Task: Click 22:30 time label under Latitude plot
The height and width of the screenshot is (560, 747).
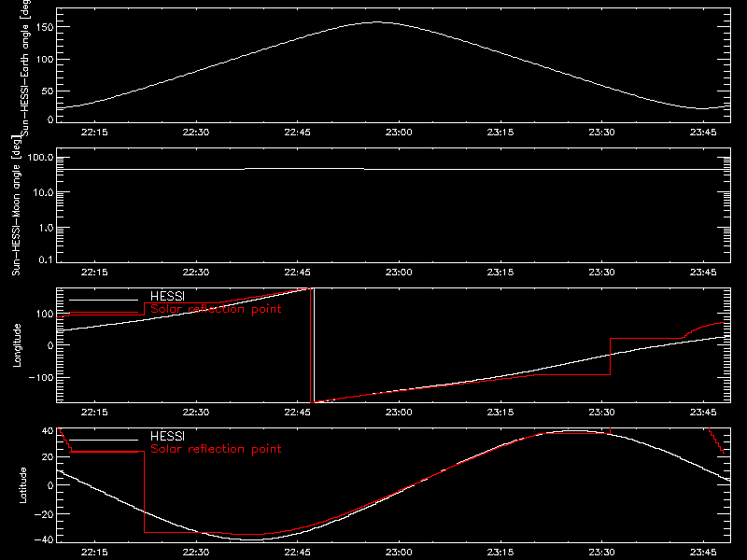Action: coord(196,553)
